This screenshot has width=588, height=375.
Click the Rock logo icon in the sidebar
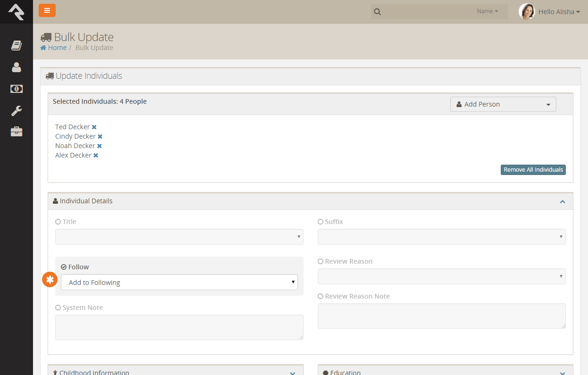click(x=16, y=11)
